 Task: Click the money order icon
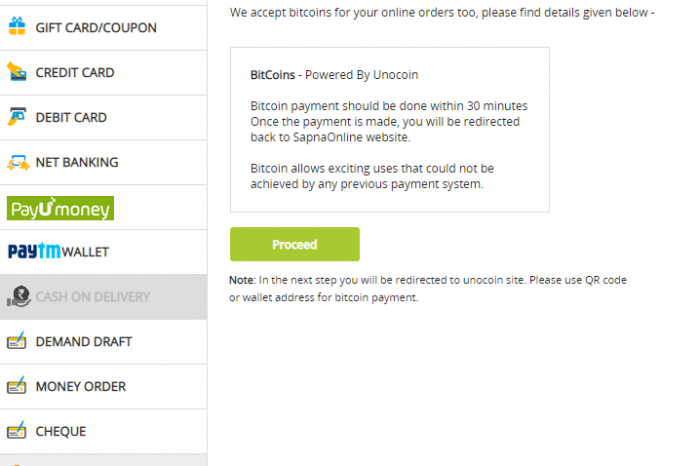click(17, 386)
